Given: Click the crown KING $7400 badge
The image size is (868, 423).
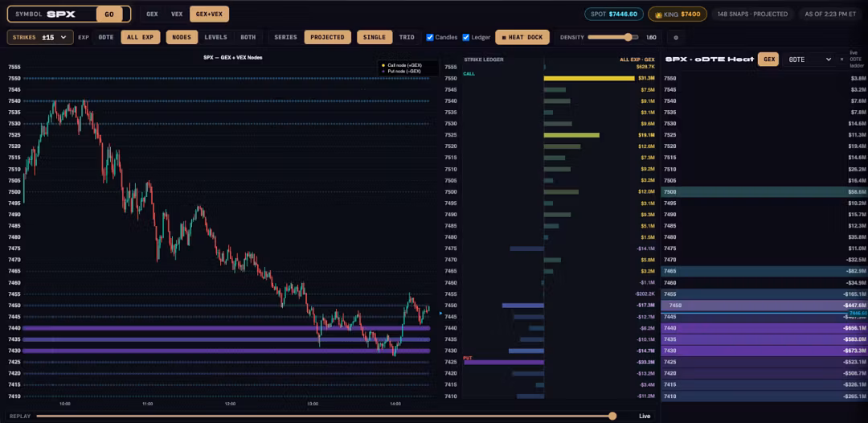Looking at the screenshot, I should pos(677,14).
